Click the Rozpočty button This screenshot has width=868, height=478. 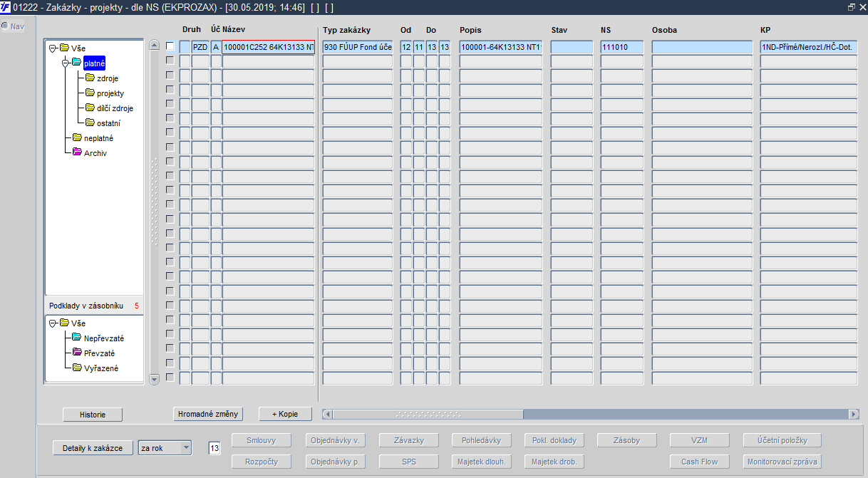tap(261, 462)
